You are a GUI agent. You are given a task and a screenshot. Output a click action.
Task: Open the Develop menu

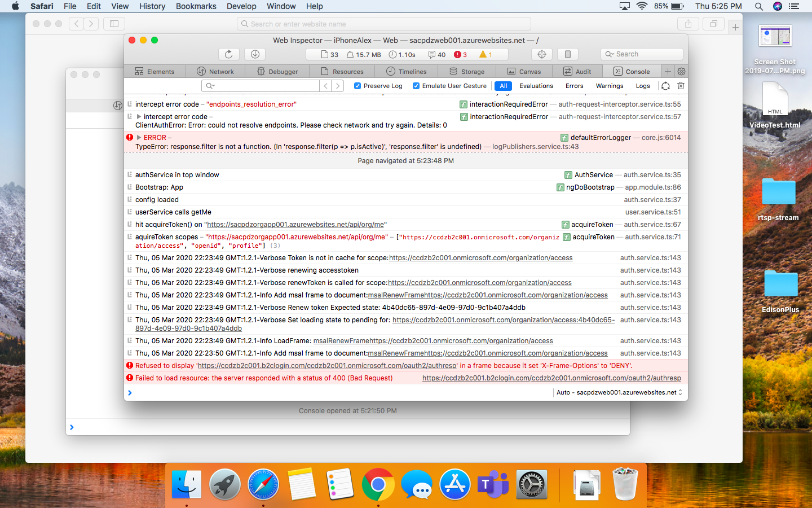tap(241, 6)
